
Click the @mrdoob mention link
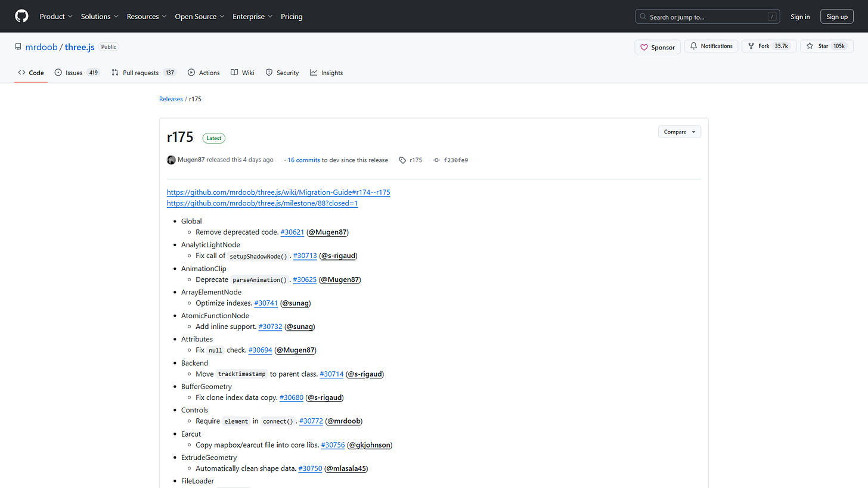(344, 421)
